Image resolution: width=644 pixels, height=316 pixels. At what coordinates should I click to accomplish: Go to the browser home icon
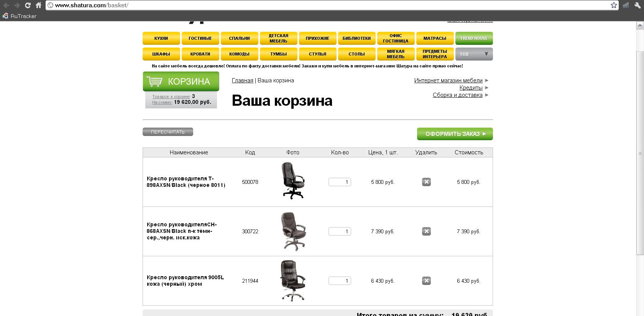click(38, 5)
